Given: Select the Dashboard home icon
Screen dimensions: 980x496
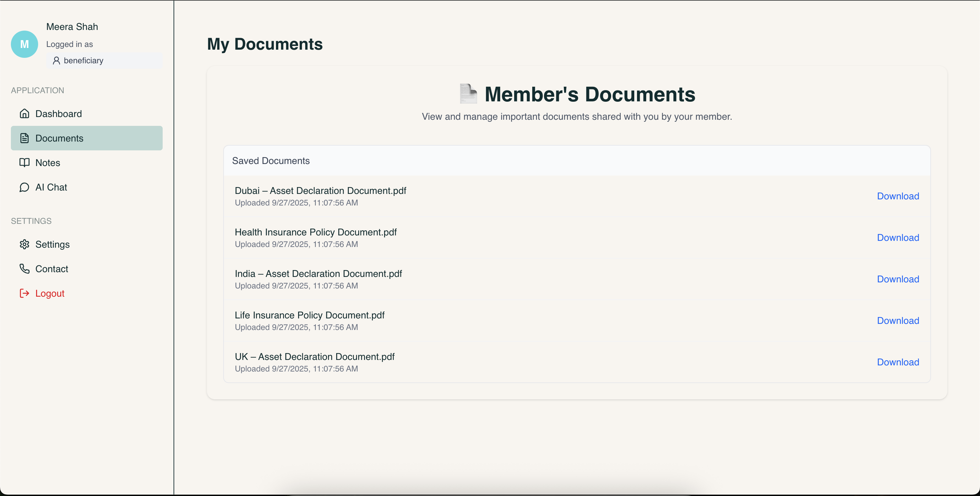Looking at the screenshot, I should 24,113.
